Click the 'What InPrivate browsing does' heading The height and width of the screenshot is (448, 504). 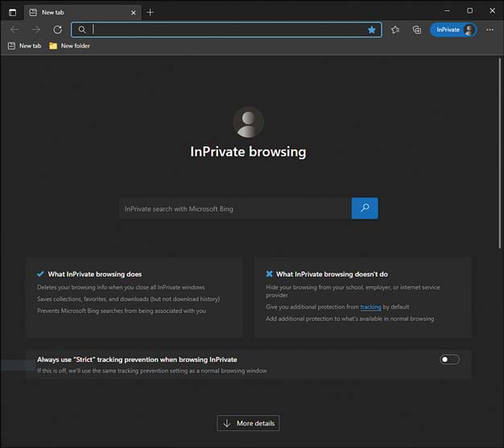(x=94, y=274)
